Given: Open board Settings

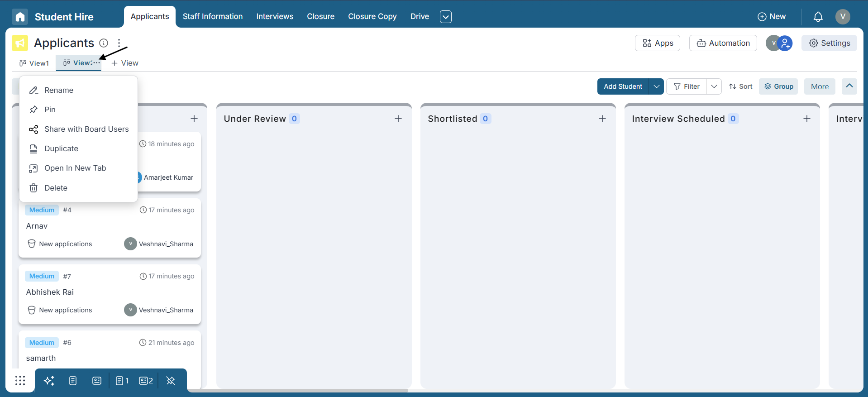Looking at the screenshot, I should tap(829, 43).
